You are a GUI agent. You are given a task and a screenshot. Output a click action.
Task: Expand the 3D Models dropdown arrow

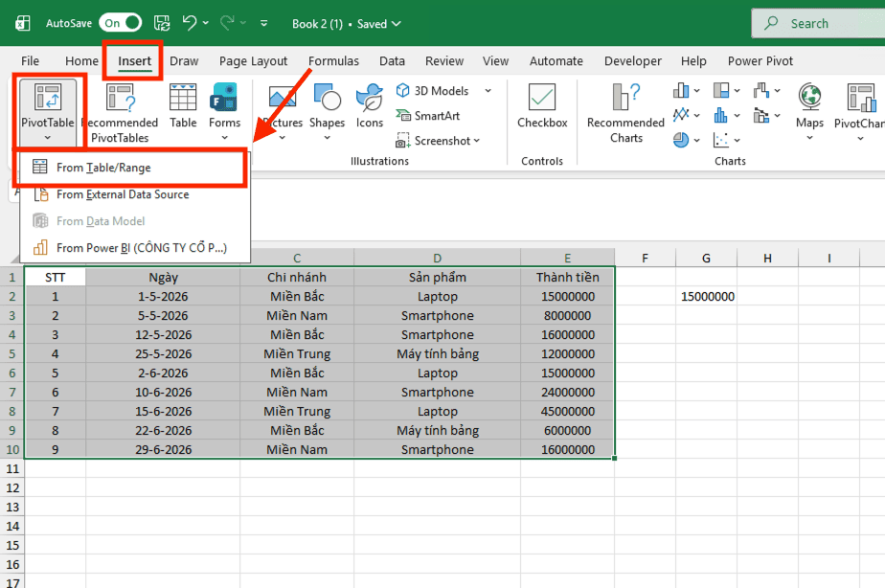click(488, 91)
